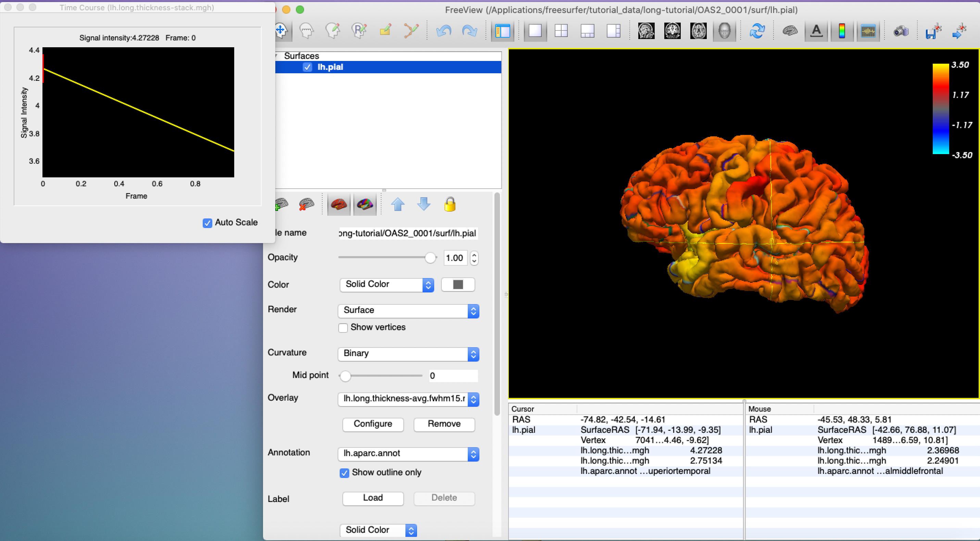Open the Annotation lh.aparc.annot dropdown

click(x=408, y=454)
